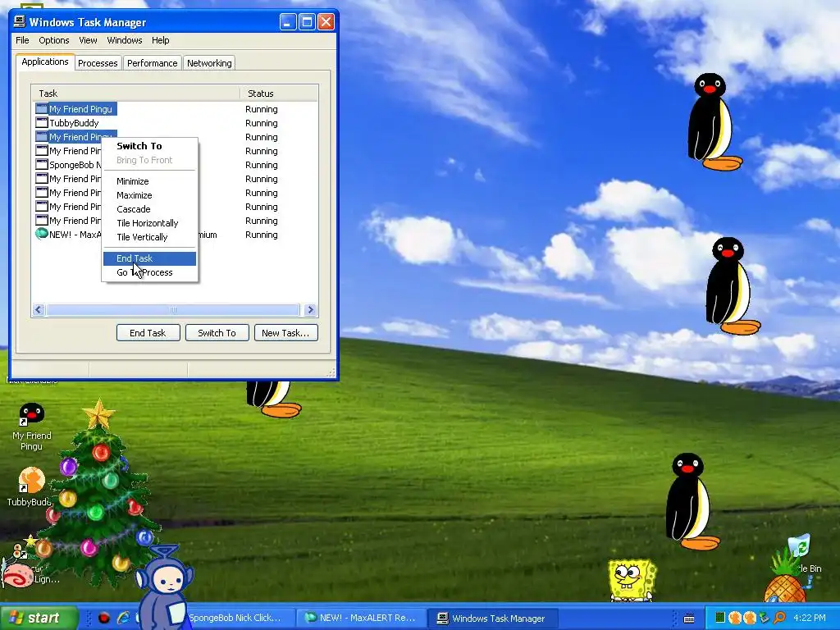
Task: Open the TubbyBuddy desktop shortcut icon
Action: coord(31,481)
